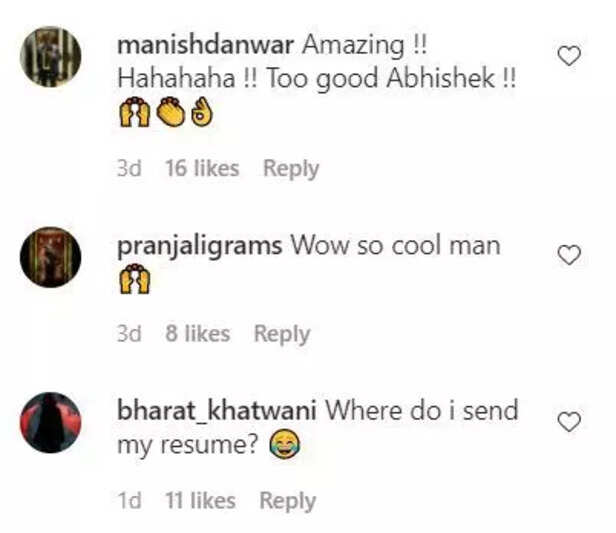
Task: Like manishdanwar's comment with the heart icon
Action: pyautogui.click(x=569, y=56)
